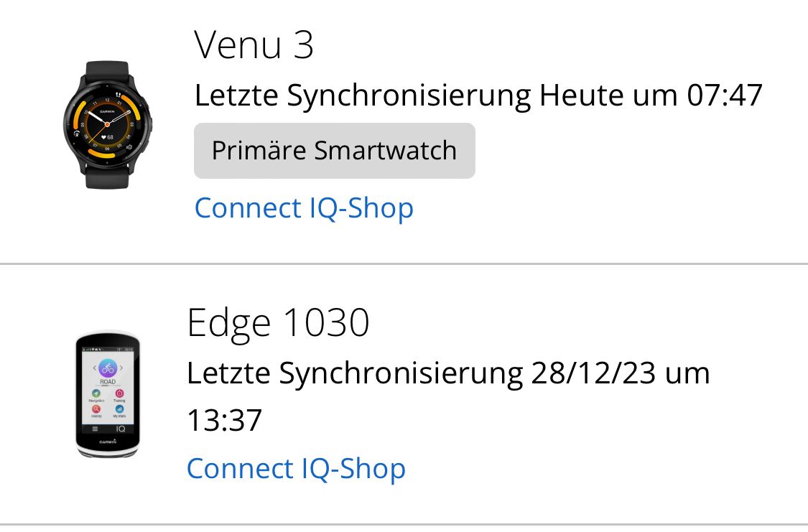This screenshot has height=532, width=808.
Task: Click Venu 3 last sync text "Heute um 07:47"
Action: pos(651,95)
